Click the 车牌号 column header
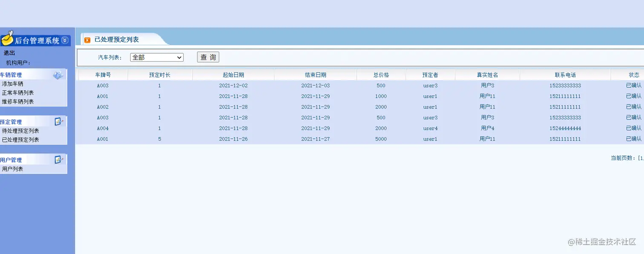 coord(103,75)
